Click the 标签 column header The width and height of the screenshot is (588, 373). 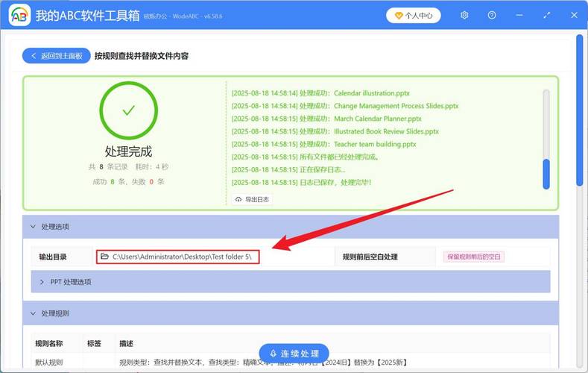(x=94, y=343)
